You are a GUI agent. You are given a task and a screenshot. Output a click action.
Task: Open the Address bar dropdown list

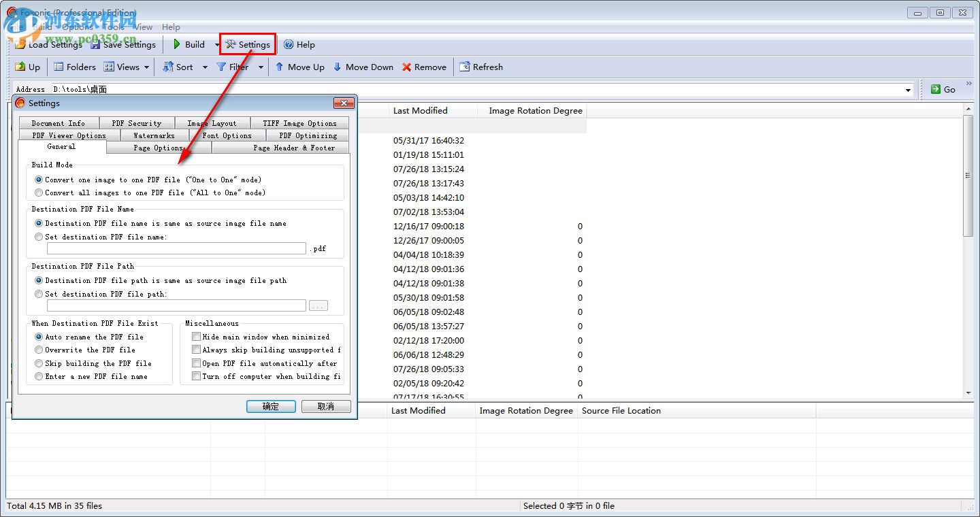pyautogui.click(x=909, y=90)
